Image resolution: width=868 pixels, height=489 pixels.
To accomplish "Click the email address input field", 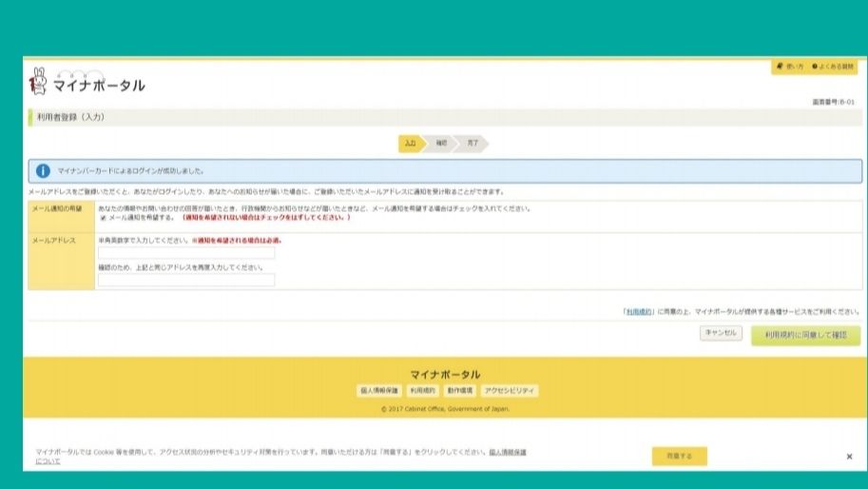I will click(186, 253).
